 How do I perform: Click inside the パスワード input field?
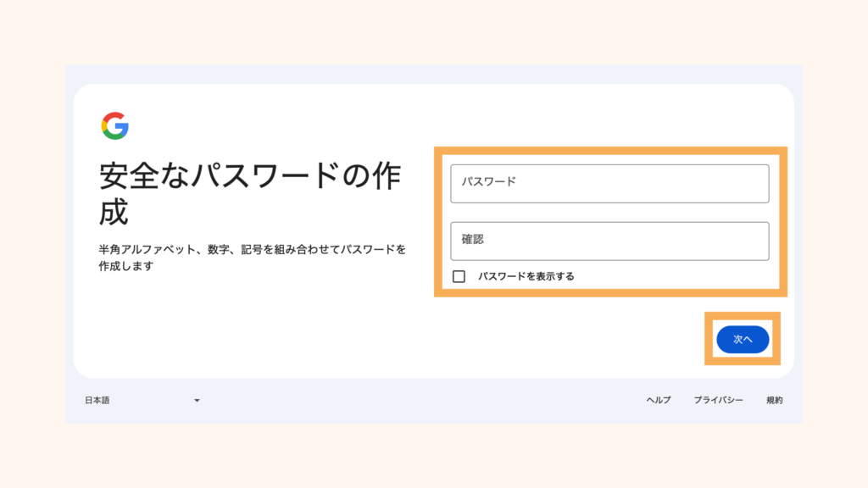pos(609,183)
